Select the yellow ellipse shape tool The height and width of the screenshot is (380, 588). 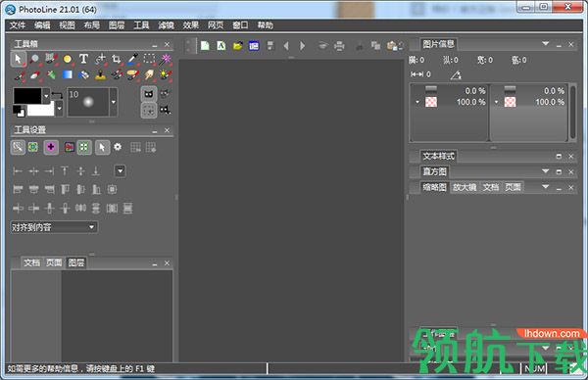point(68,59)
